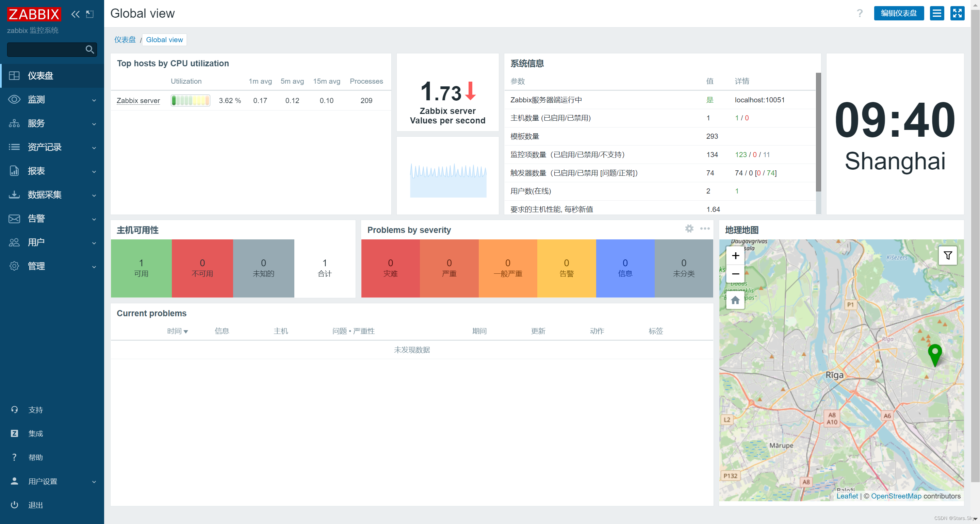Image resolution: width=980 pixels, height=524 pixels.
Task: Enter kiosk mode with fullscreen icon
Action: click(x=958, y=13)
